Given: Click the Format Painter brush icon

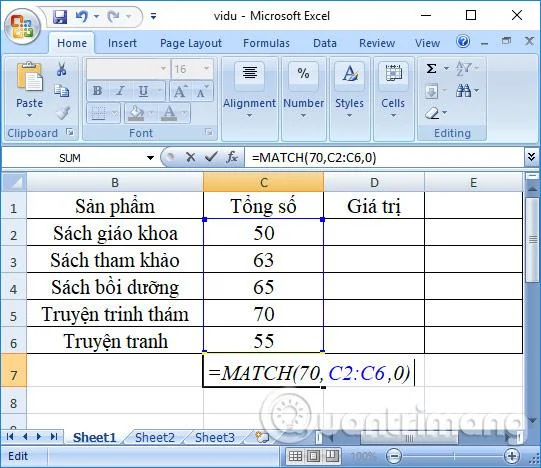Looking at the screenshot, I should (x=63, y=113).
